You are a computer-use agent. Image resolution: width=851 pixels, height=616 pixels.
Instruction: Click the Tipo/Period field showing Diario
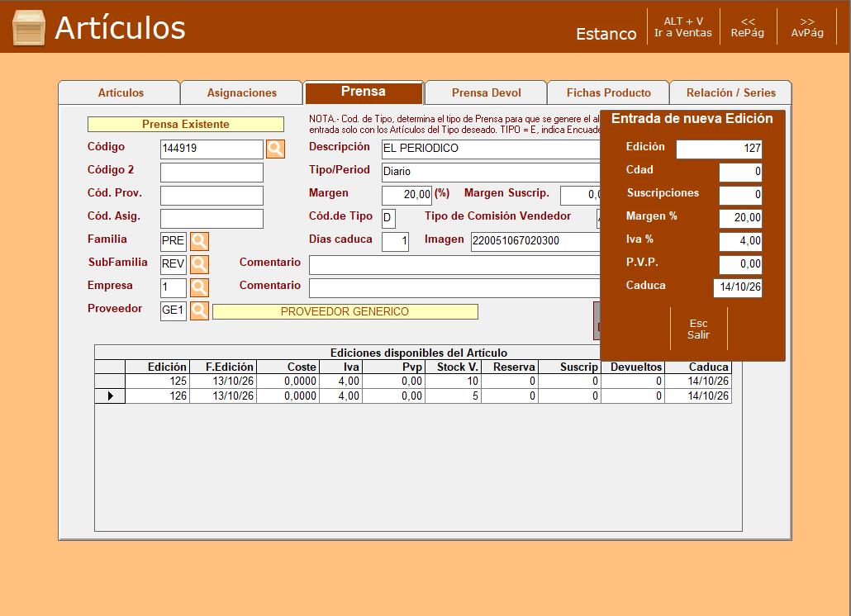pos(491,172)
